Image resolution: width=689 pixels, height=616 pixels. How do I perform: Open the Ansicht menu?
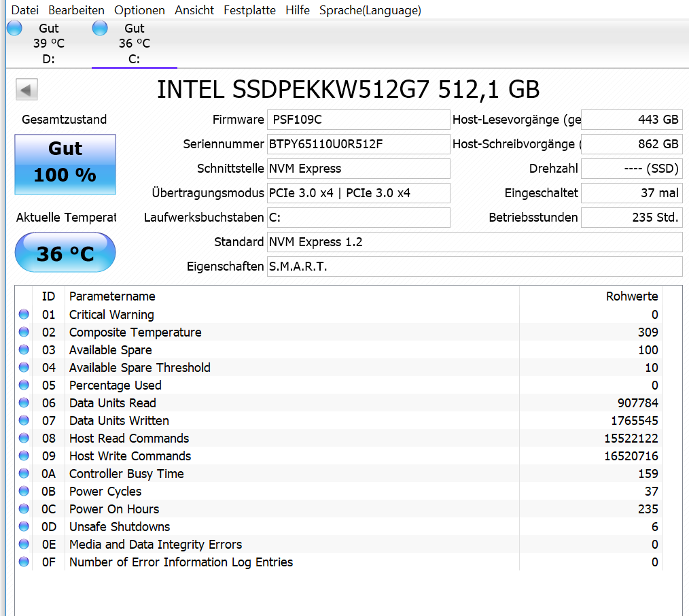coord(194,10)
